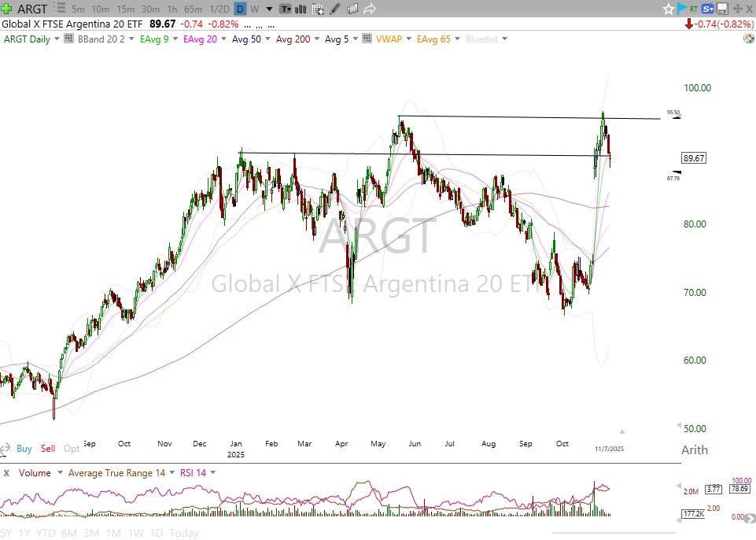Open the blue S dropdown icon

(x=708, y=9)
